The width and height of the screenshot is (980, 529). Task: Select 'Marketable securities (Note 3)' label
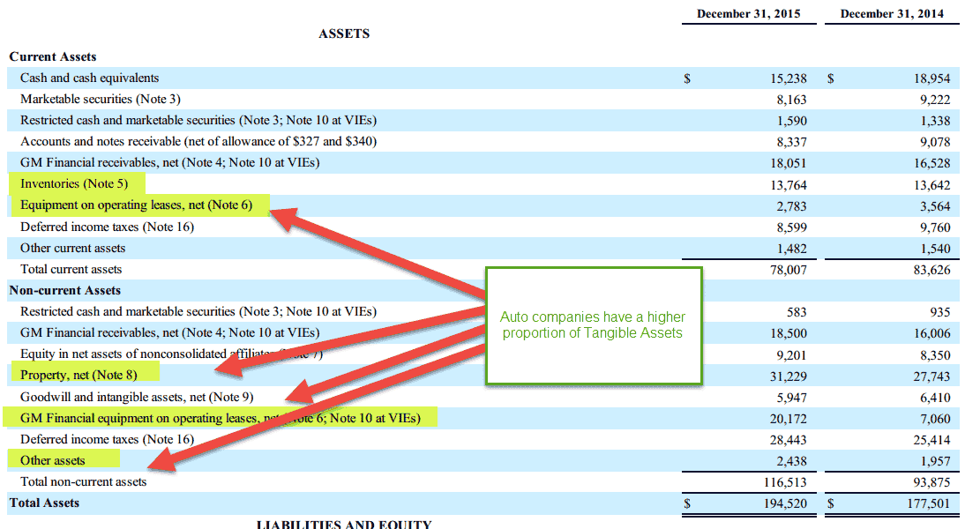tap(100, 100)
